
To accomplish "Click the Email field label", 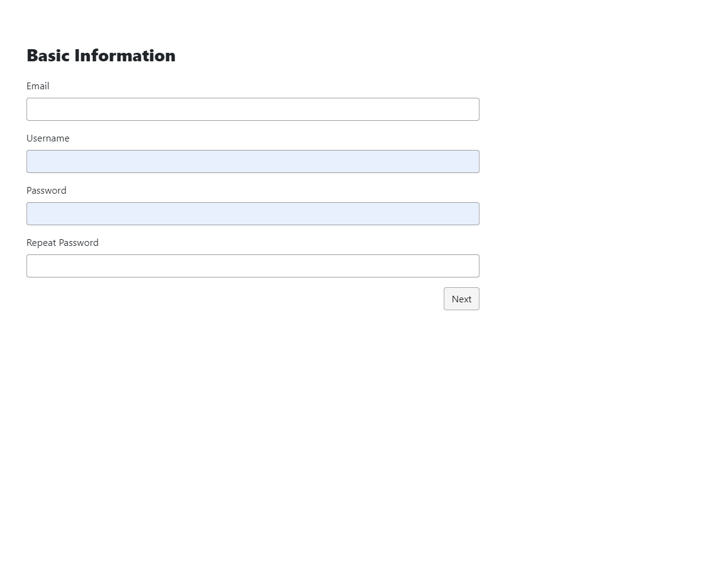I will [38, 86].
